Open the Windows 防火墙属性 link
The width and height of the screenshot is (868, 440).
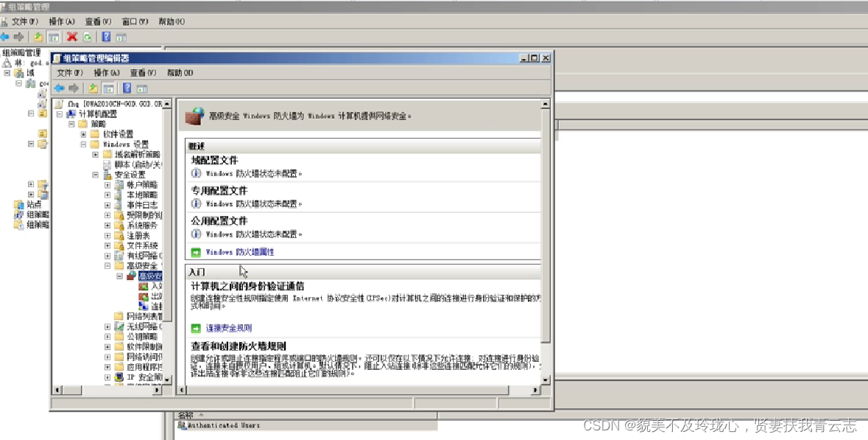click(x=240, y=252)
